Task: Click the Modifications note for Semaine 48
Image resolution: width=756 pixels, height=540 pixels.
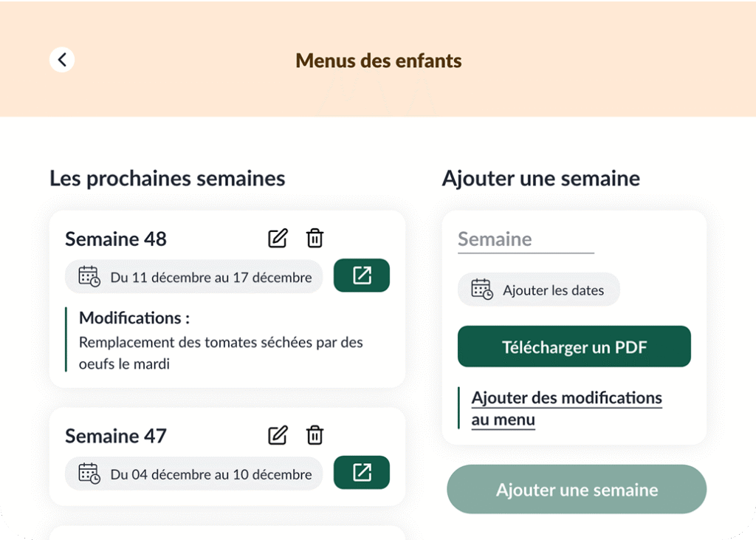Action: click(220, 340)
